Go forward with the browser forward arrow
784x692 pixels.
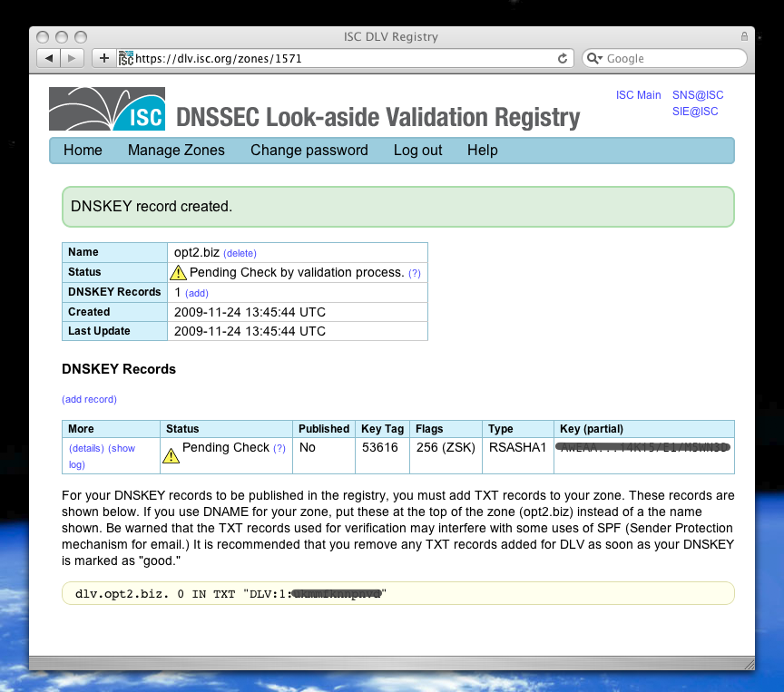[x=72, y=58]
